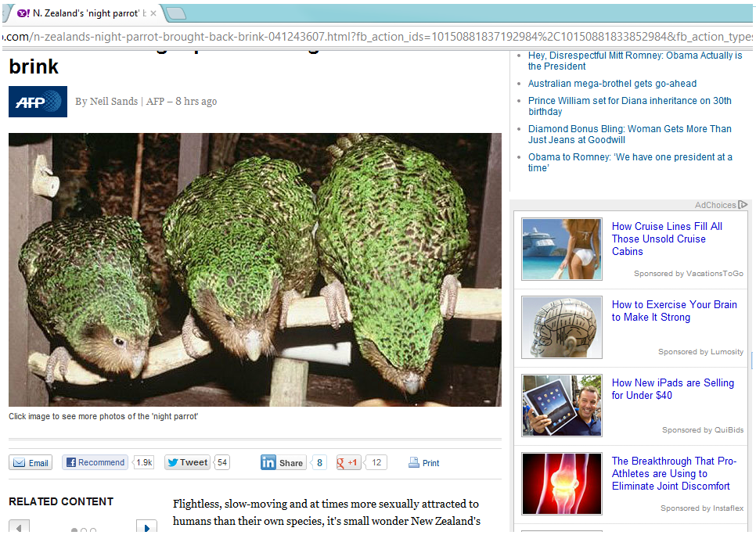Click the How Cruise Lines Fill ad link
The height and width of the screenshot is (535, 756).
(667, 239)
